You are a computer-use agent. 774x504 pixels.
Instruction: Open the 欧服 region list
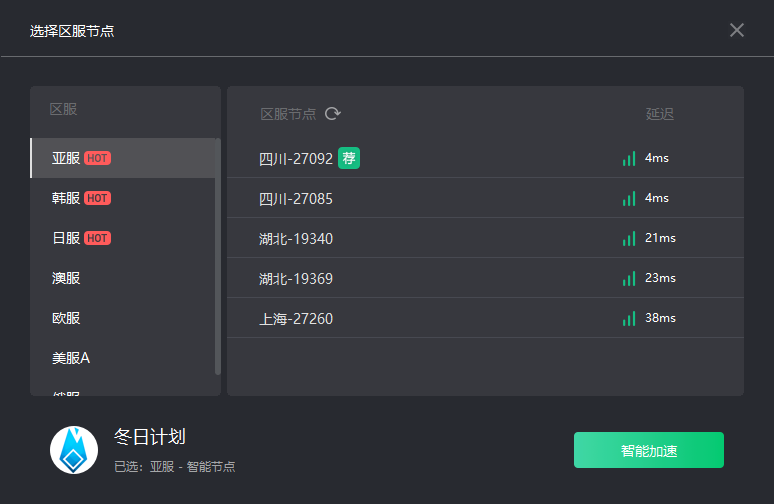pos(66,318)
